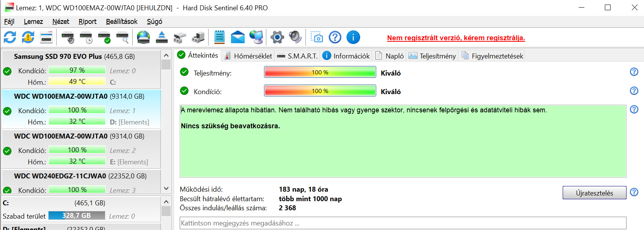Image resolution: width=644 pixels, height=230 pixels.
Task: Click the disk panel window icon
Action: 46,37
